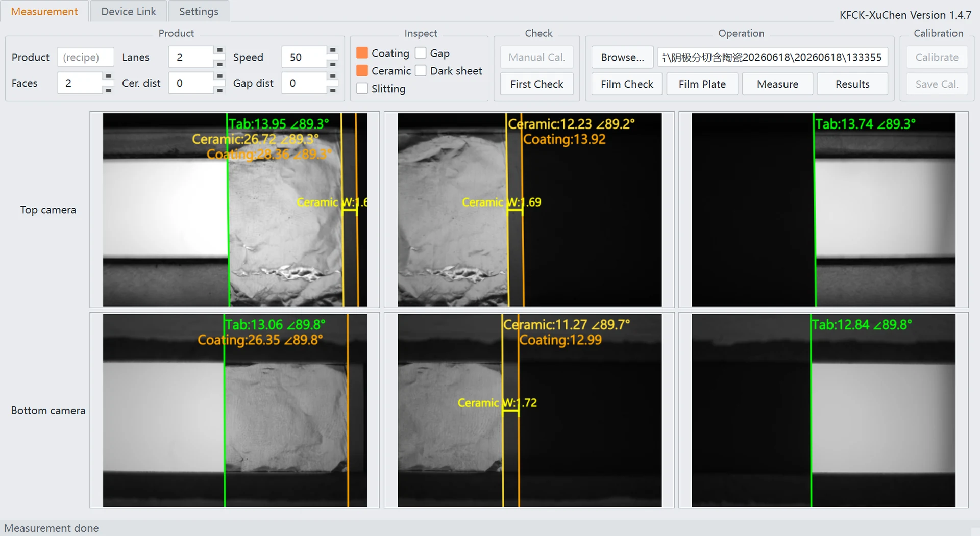
Task: Click the Browse... button
Action: pyautogui.click(x=622, y=57)
